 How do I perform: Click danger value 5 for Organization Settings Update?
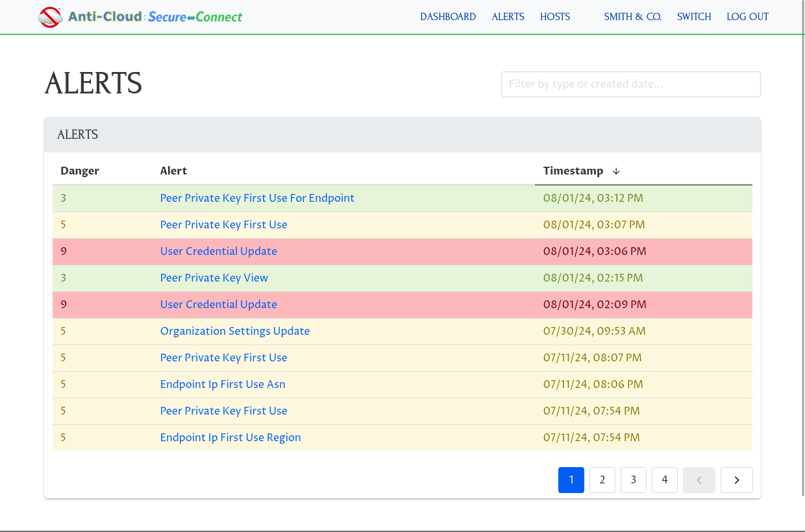pos(64,331)
